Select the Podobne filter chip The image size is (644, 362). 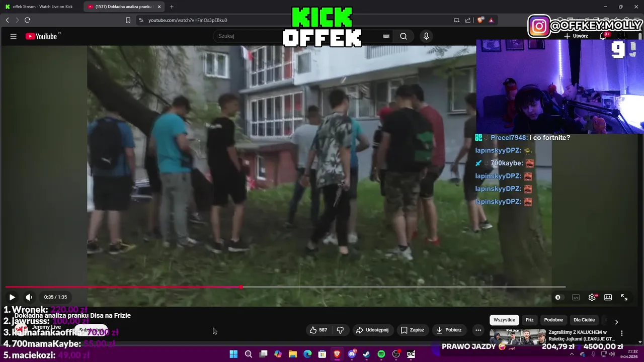[553, 320]
